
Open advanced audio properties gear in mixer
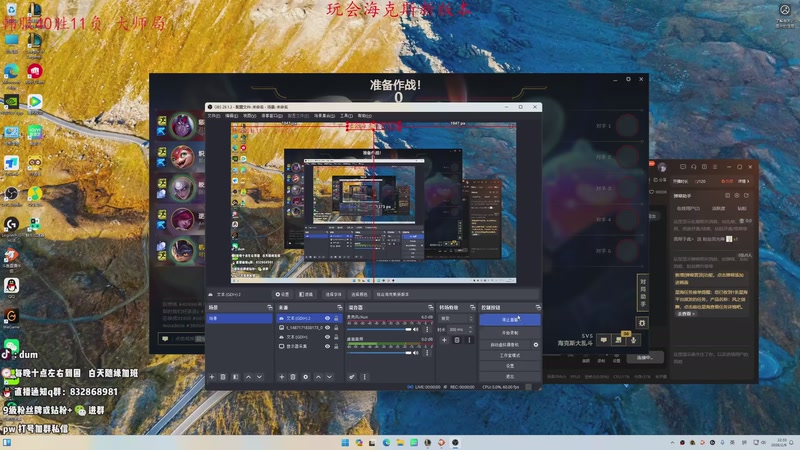352,377
